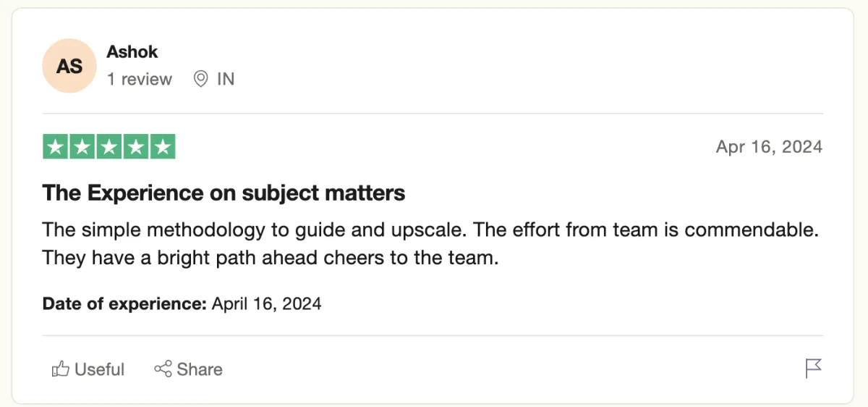Click the 'Useful' text label
The height and width of the screenshot is (407, 868).
click(x=100, y=369)
